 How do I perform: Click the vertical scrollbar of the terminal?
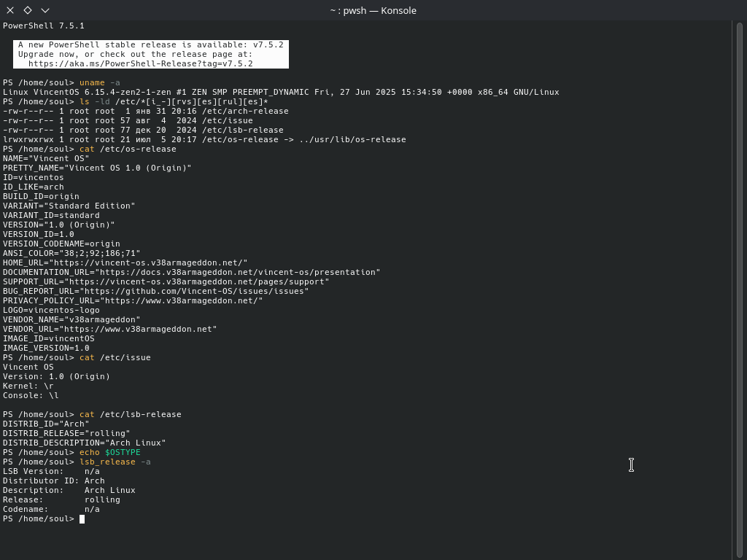[740, 290]
